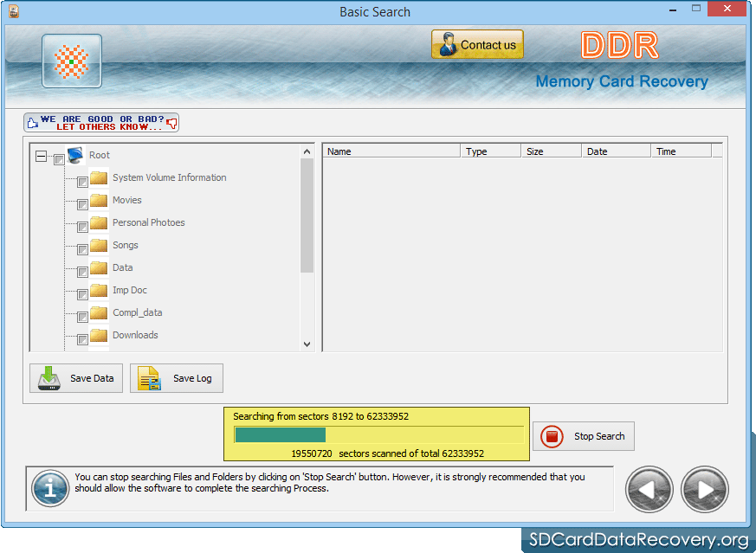Check the Data folder checkbox

tap(82, 272)
